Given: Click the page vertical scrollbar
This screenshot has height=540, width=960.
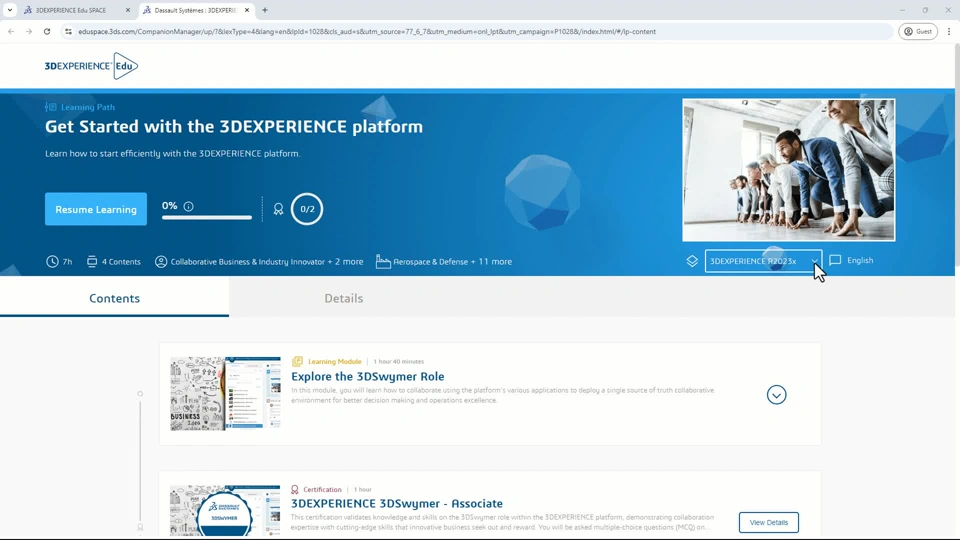Looking at the screenshot, I should (956, 153).
